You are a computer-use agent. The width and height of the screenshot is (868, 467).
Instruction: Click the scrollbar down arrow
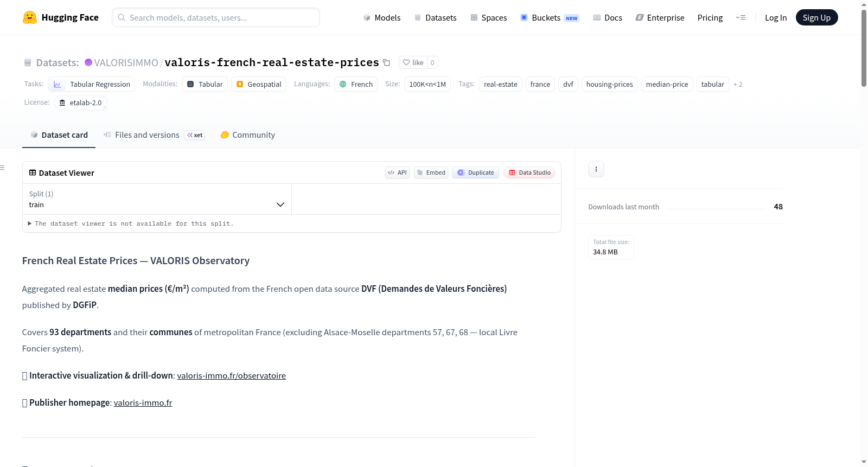point(864,462)
